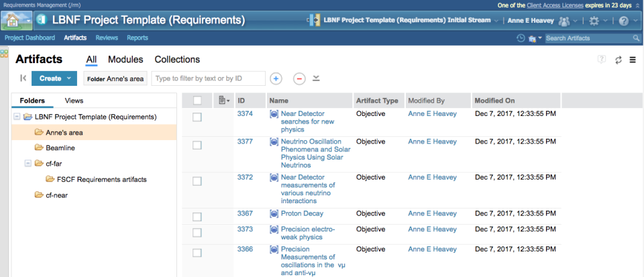Switch to the Modules tab
The image size is (644, 277).
pyautogui.click(x=125, y=60)
